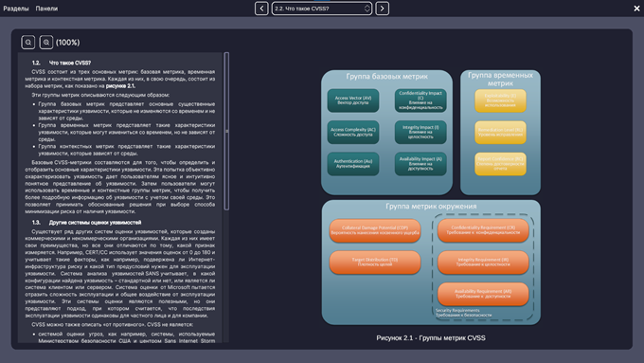This screenshot has height=363, width=644.
Task: Click the zoom in magnifier icon
Action: (46, 43)
